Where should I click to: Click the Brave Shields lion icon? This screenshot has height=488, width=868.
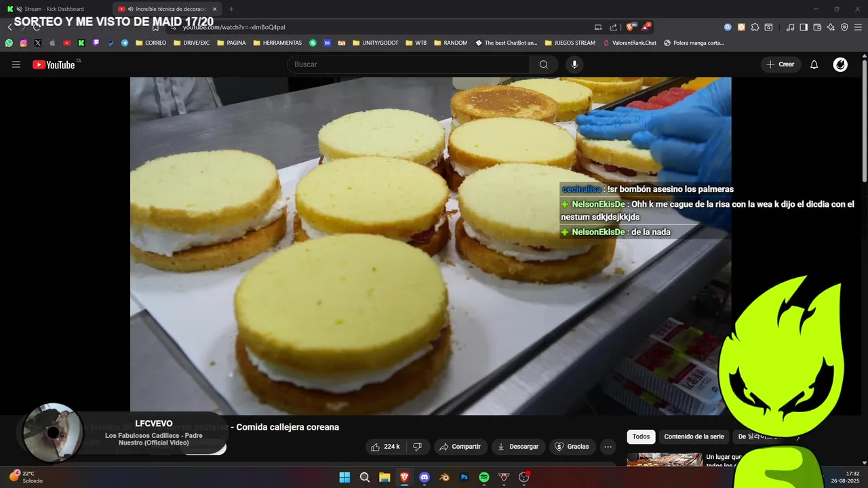pyautogui.click(x=630, y=27)
